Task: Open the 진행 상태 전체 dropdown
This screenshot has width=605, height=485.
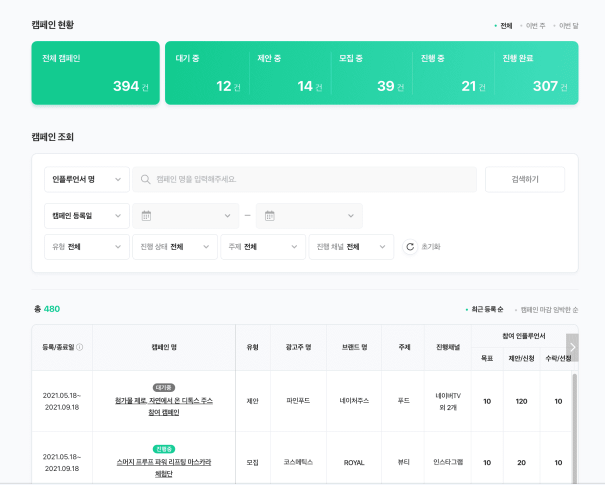Action: [x=175, y=247]
